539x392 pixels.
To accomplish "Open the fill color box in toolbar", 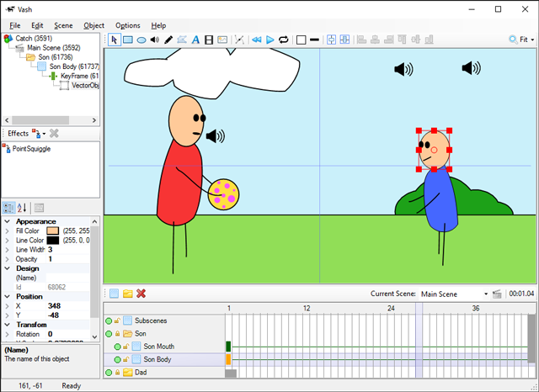I will point(301,40).
